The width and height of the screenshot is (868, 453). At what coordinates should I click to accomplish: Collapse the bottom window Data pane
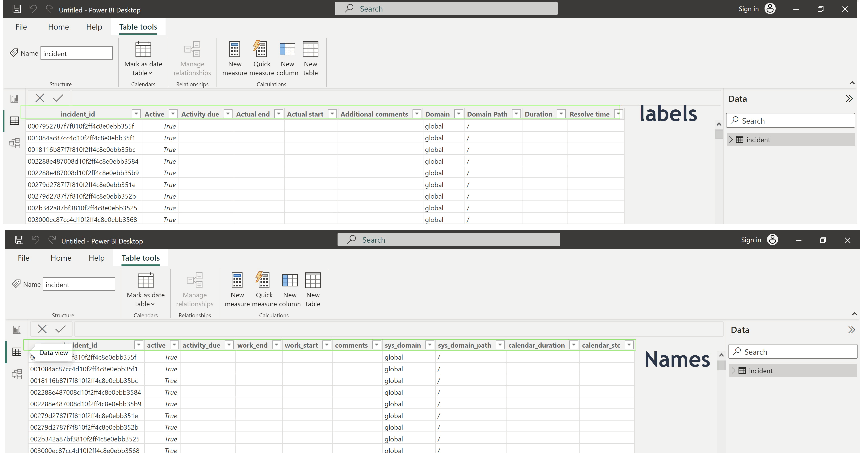(852, 330)
